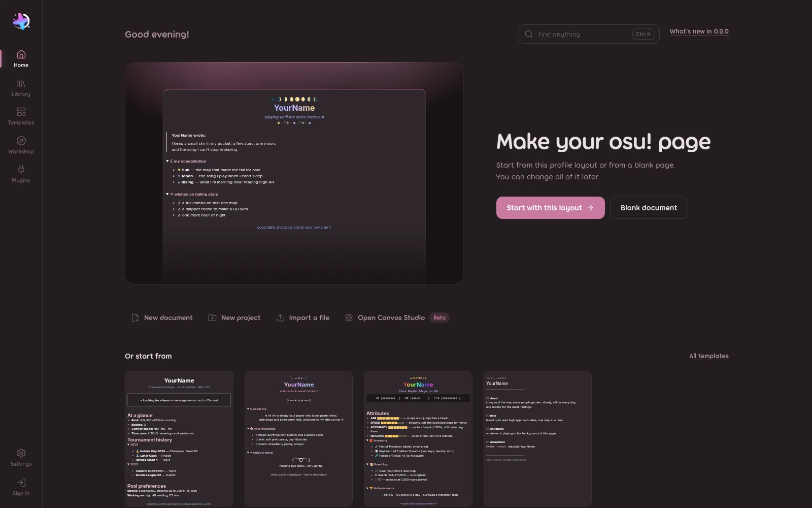Open Canvas Studio beta
Screen dimensions: 812x508
tap(397, 317)
